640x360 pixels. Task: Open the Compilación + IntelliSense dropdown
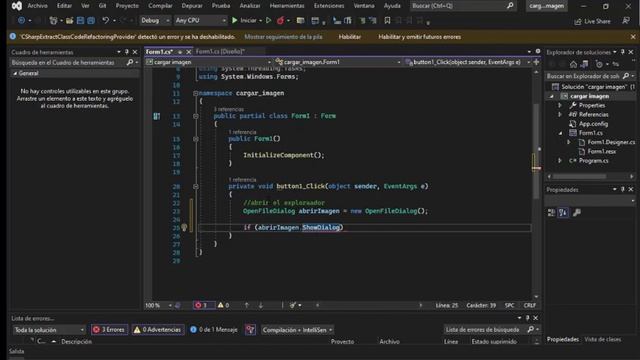coord(297,330)
